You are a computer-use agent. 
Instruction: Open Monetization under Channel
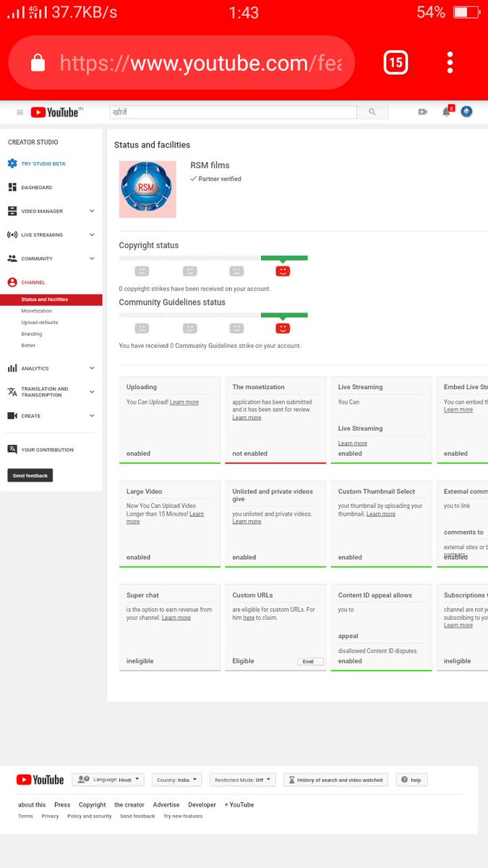36,311
